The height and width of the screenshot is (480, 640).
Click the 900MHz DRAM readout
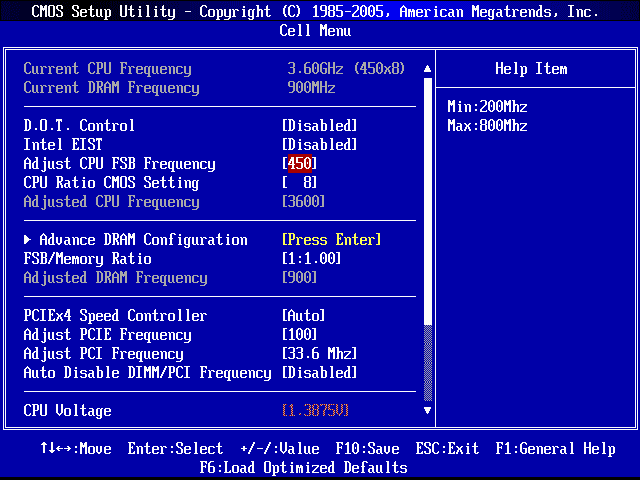pos(311,87)
